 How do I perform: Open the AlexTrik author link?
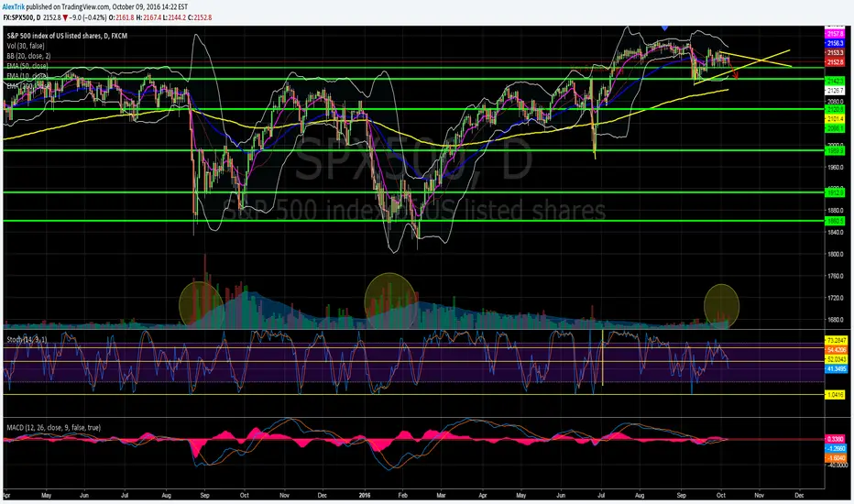click(x=13, y=7)
